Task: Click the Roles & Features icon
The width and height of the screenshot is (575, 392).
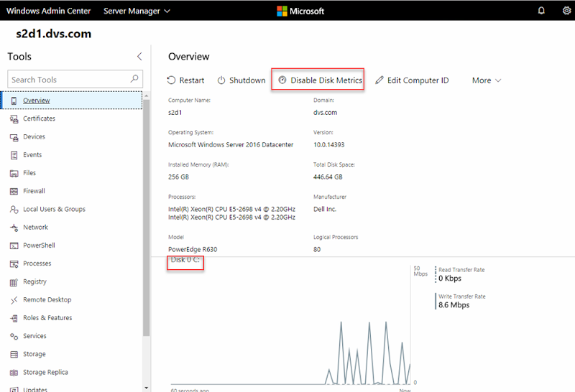Action: (14, 318)
